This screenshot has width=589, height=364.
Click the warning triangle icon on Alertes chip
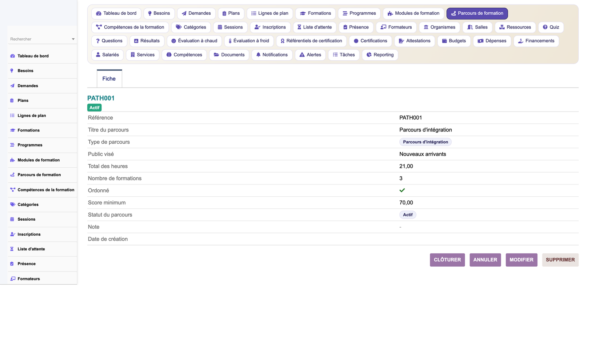point(302,55)
